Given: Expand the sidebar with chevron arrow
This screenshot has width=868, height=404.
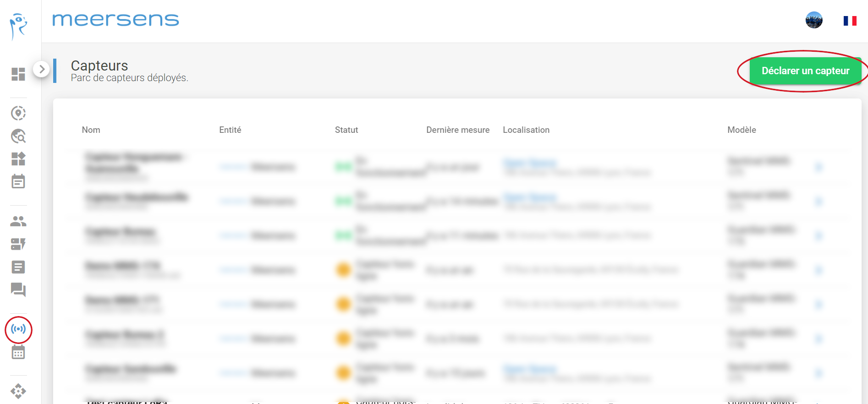Looking at the screenshot, I should click(x=42, y=70).
